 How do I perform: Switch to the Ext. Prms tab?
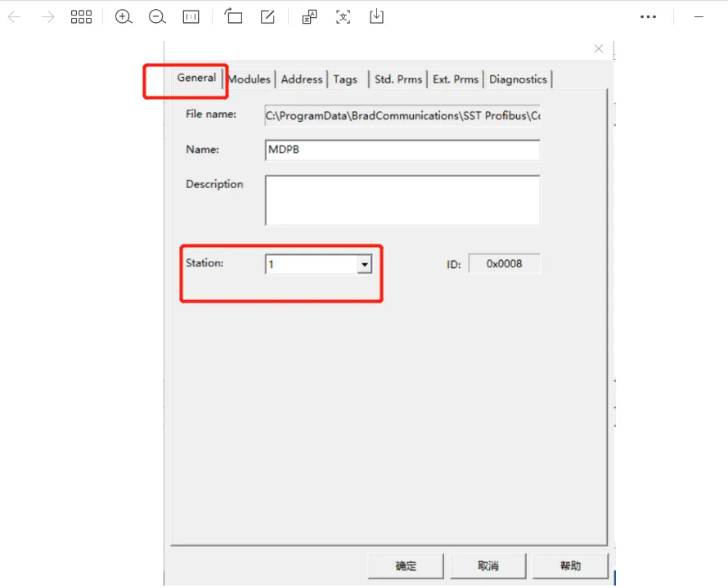(456, 79)
